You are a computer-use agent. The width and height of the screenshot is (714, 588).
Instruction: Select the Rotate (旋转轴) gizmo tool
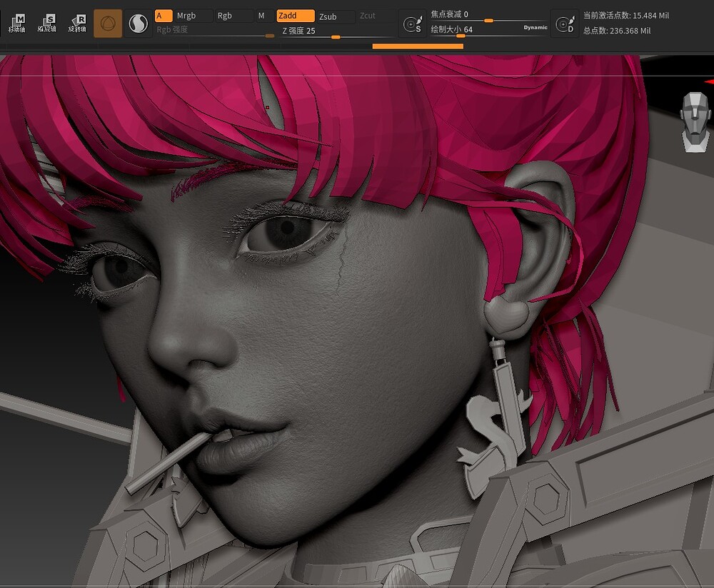coord(77,24)
